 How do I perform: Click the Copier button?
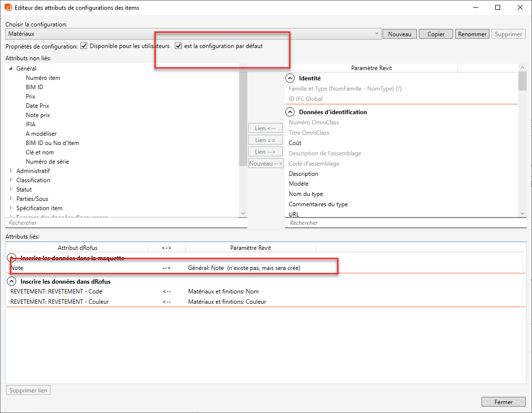(x=435, y=34)
